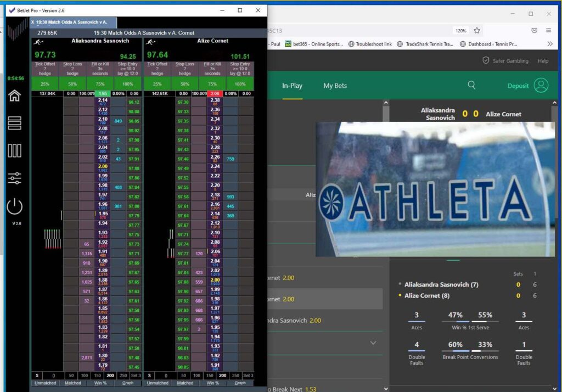
Task: Toggle Tick Offset on the Sasnovich ladder
Action: [x=45, y=69]
